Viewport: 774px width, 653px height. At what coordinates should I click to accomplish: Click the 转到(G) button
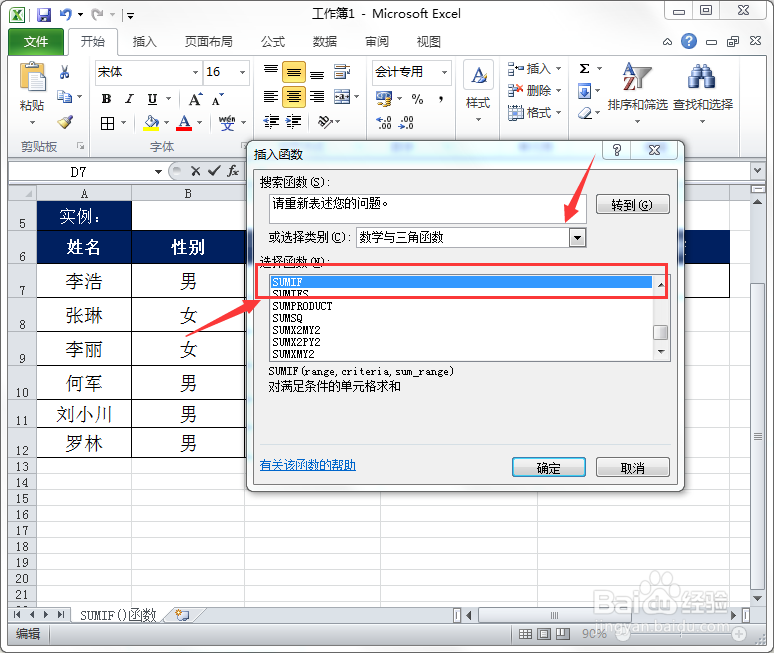pos(632,204)
